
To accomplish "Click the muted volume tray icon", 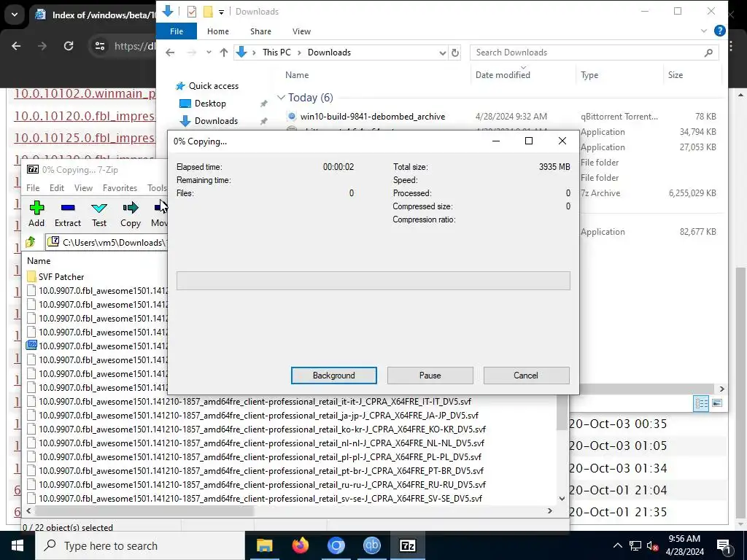I will [x=653, y=545].
